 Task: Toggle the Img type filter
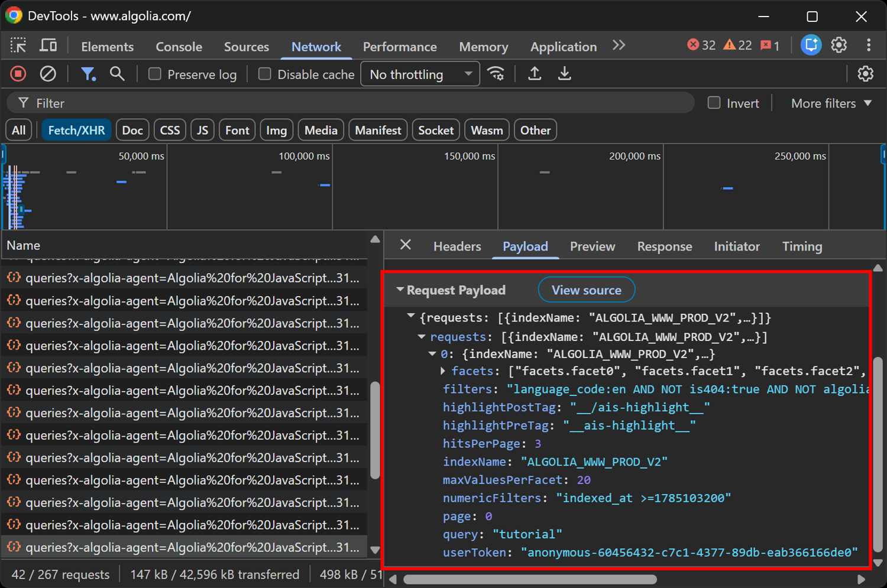coord(276,130)
